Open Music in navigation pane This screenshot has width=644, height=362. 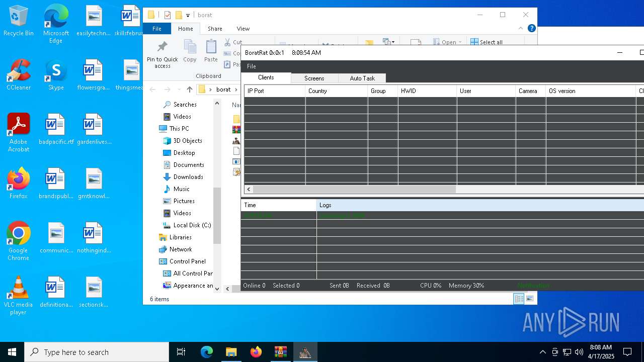[182, 189]
